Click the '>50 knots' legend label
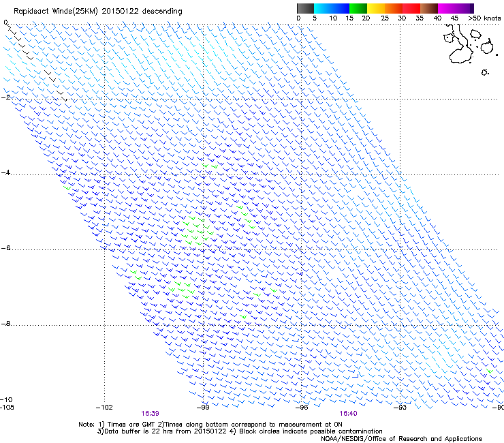This screenshot has height=443, width=504. coord(484,18)
